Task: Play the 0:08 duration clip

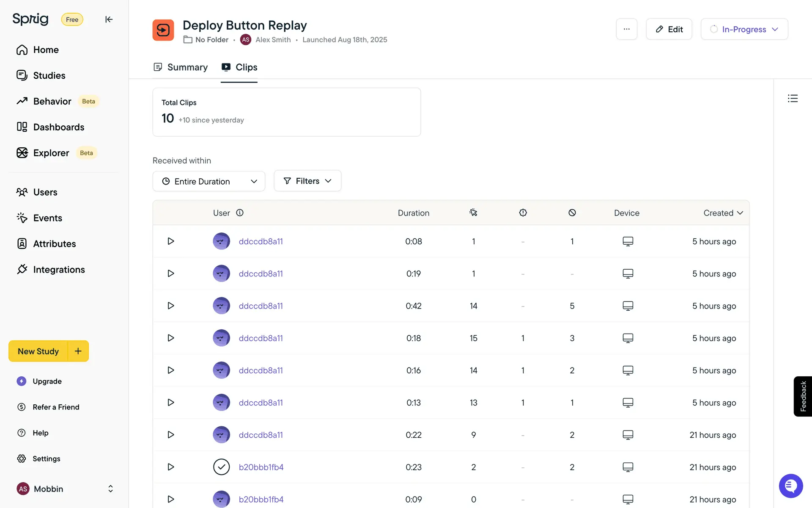Action: click(171, 241)
